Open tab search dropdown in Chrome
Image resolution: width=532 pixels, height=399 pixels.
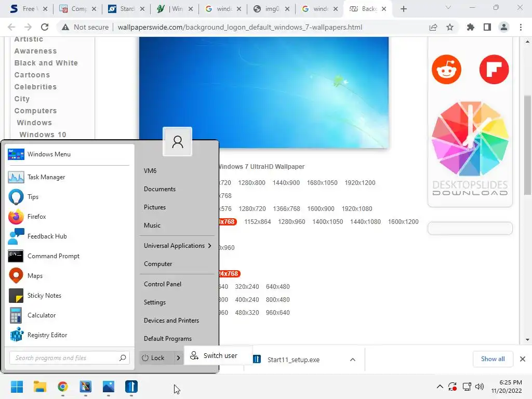[448, 7]
